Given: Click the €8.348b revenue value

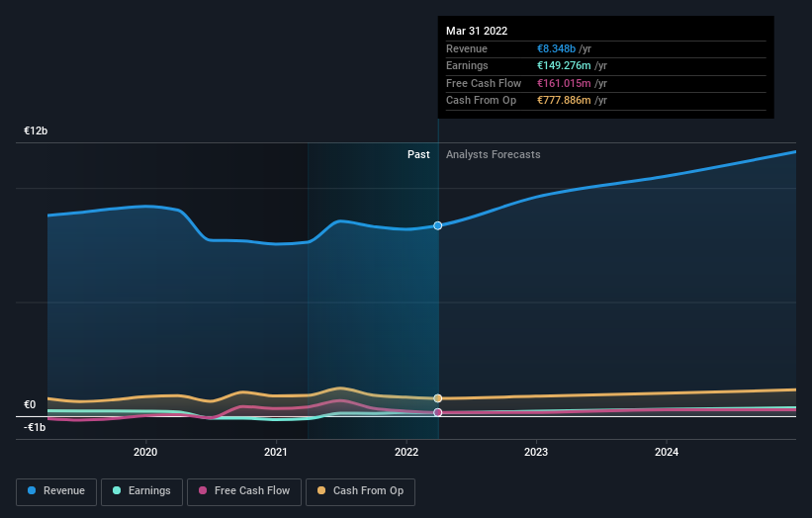Looking at the screenshot, I should click(x=556, y=48).
